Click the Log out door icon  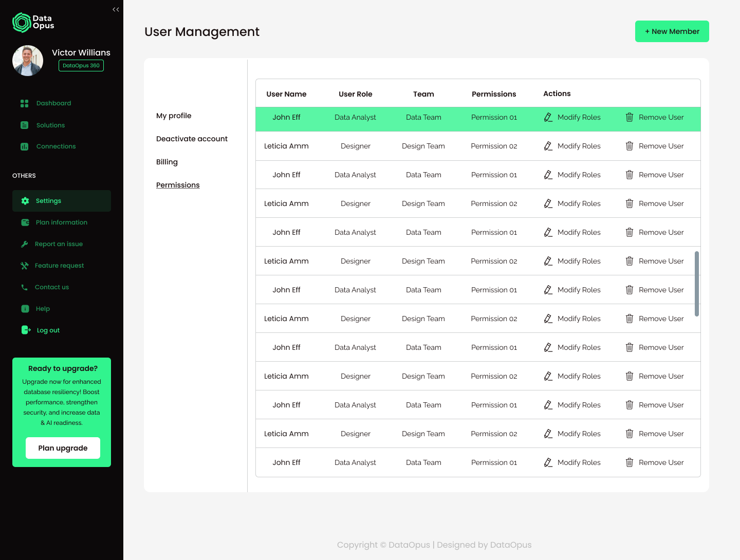pos(26,330)
